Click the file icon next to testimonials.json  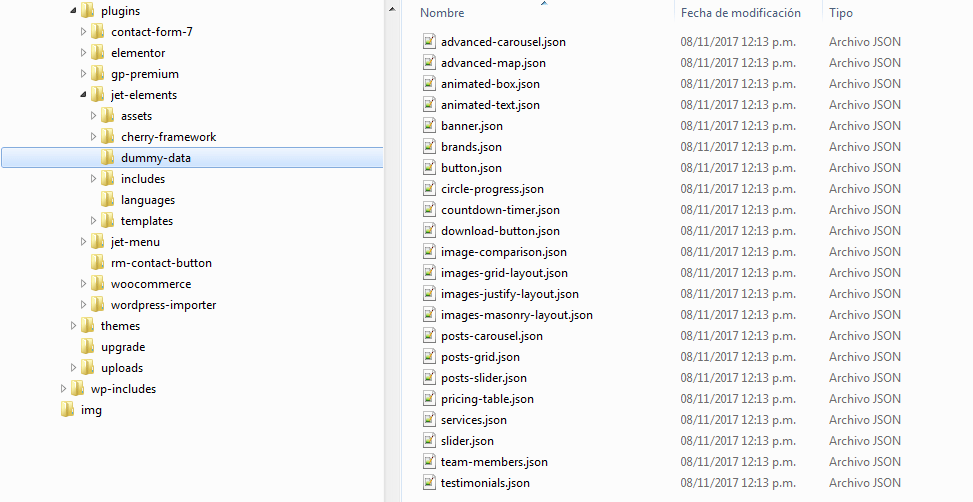429,483
